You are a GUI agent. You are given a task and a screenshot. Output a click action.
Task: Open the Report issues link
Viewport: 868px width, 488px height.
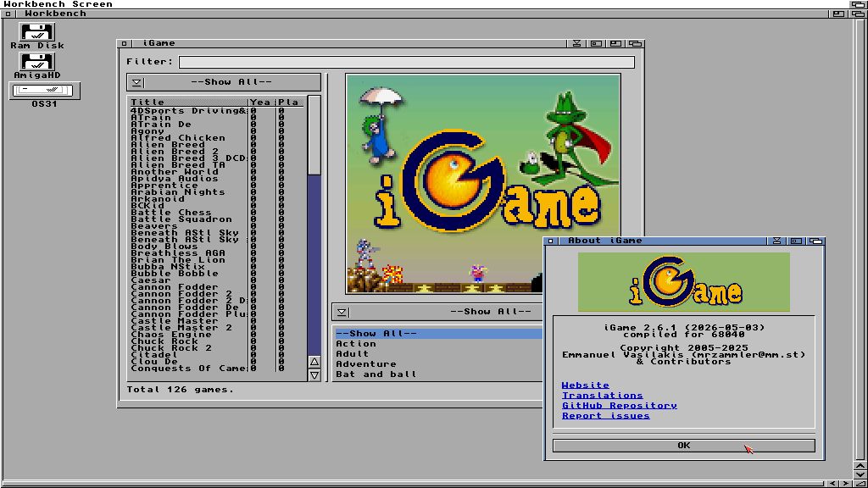click(x=605, y=416)
